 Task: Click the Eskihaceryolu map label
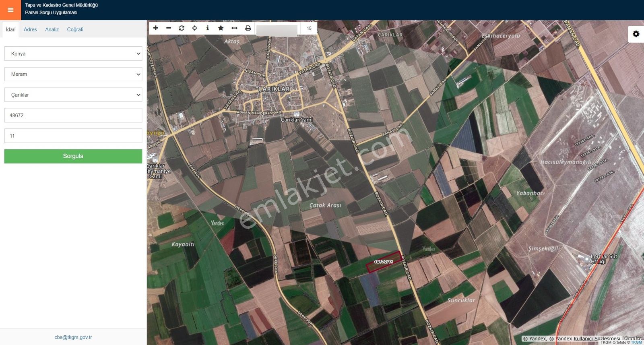(x=501, y=36)
